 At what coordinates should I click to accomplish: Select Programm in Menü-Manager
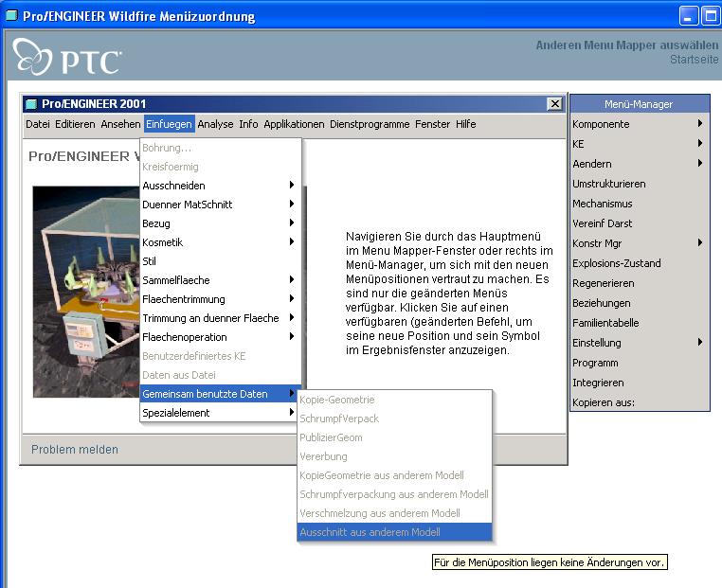click(640, 363)
